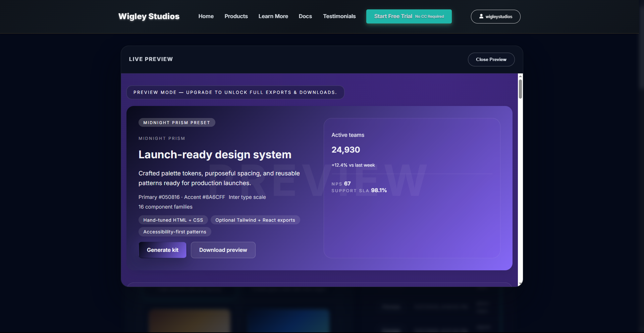Image resolution: width=644 pixels, height=333 pixels.
Task: Click the Close Preview button
Action: [x=491, y=59]
